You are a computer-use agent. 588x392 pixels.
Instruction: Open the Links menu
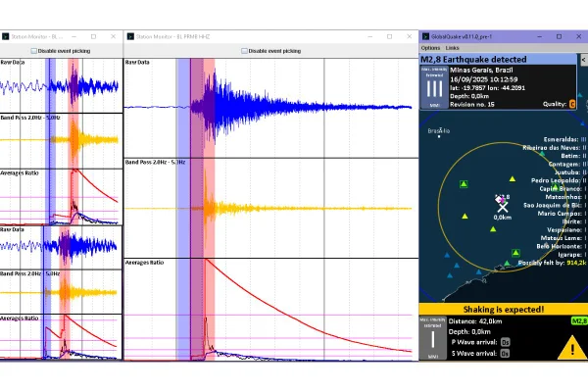click(x=452, y=48)
